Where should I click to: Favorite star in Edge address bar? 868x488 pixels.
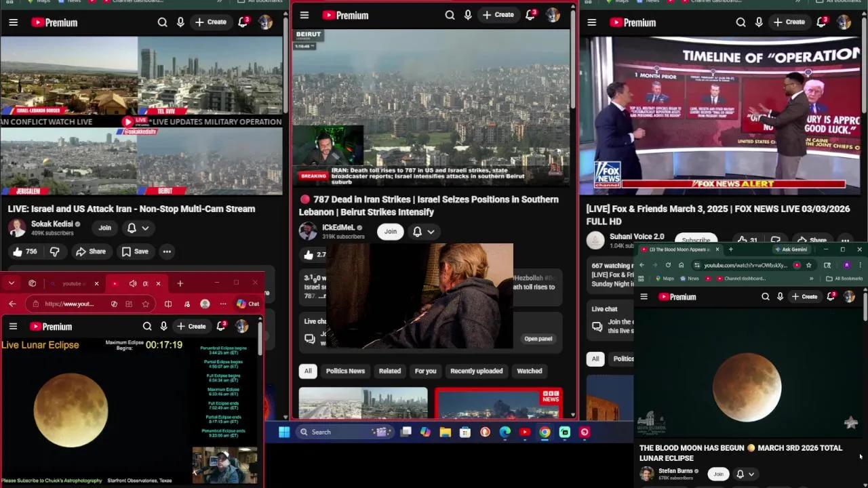click(145, 304)
